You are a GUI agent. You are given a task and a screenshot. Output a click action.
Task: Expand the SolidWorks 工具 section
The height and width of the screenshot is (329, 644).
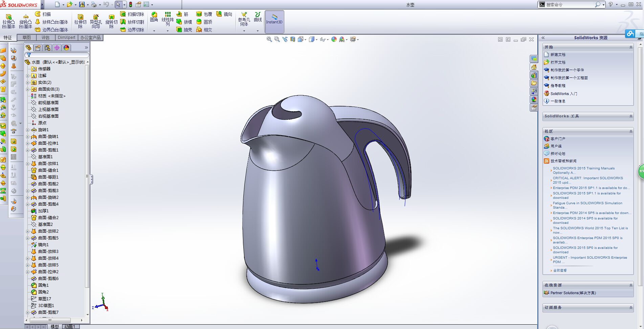(x=631, y=116)
